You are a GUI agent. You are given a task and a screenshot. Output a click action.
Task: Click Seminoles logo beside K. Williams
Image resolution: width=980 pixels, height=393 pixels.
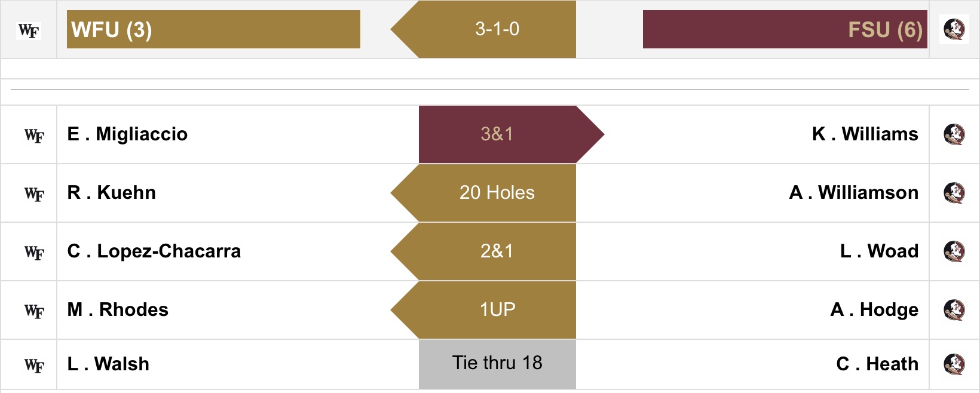pyautogui.click(x=954, y=134)
